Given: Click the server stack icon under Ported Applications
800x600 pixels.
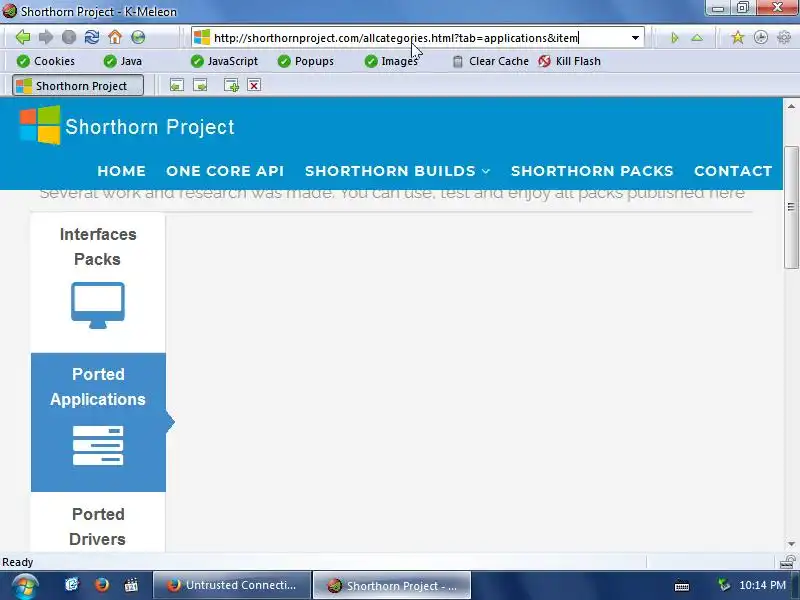Looking at the screenshot, I should click(98, 445).
